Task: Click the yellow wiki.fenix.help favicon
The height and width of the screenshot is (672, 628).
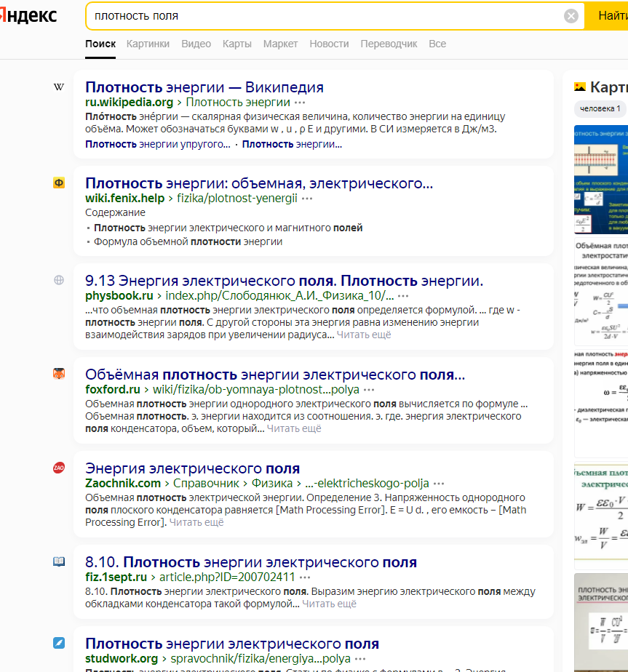Action: [59, 183]
